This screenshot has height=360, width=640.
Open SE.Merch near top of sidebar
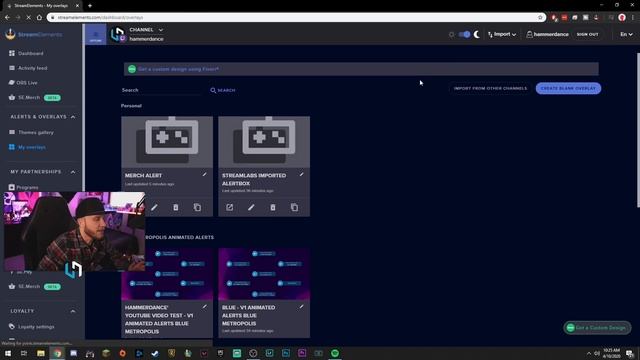[x=29, y=98]
